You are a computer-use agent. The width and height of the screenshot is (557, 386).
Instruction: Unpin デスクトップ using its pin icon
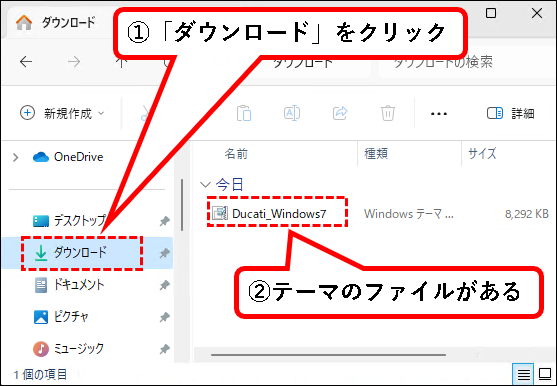tap(164, 221)
